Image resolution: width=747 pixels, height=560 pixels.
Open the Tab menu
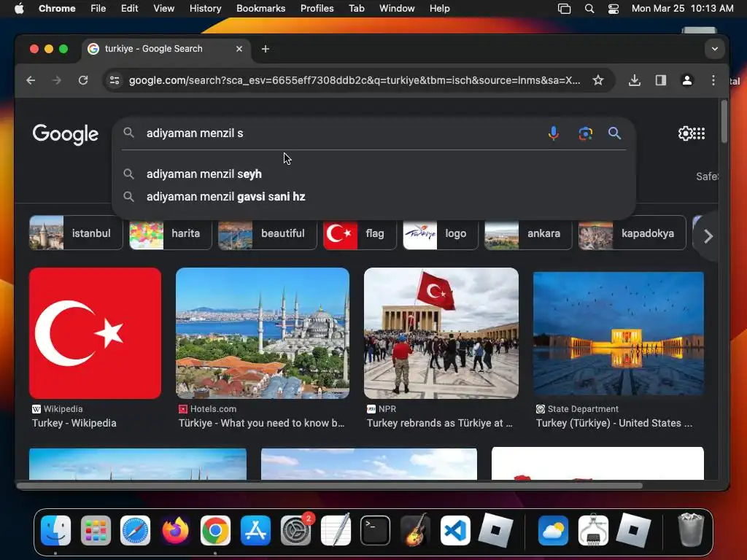coord(356,8)
